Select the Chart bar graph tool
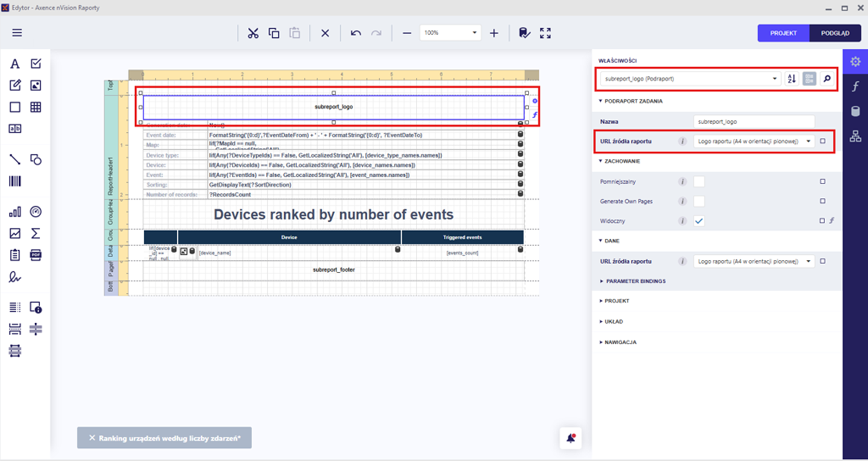The width and height of the screenshot is (868, 461). click(x=15, y=212)
